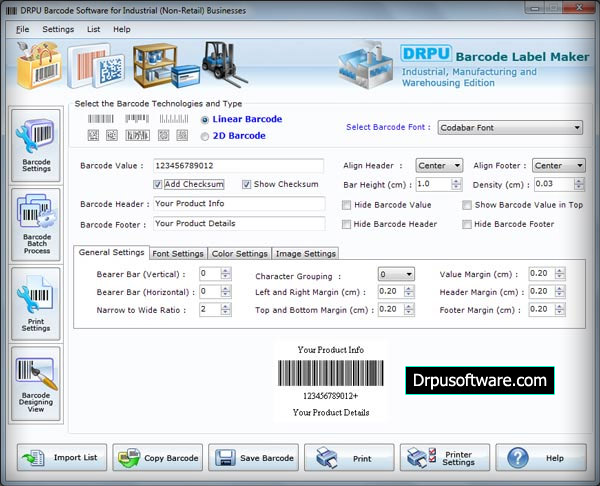Open the Align Footer dropdown

[x=559, y=165]
